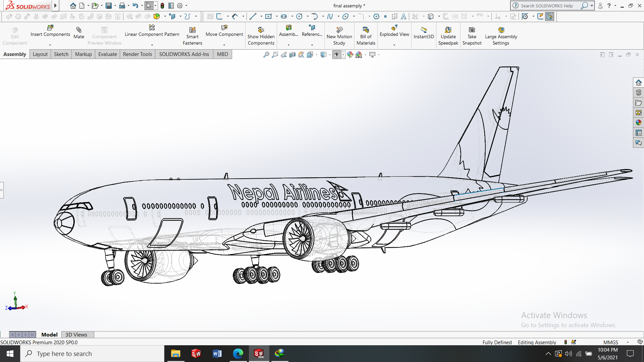Start a New Motion Study
The width and height of the screenshot is (644, 362).
(339, 36)
